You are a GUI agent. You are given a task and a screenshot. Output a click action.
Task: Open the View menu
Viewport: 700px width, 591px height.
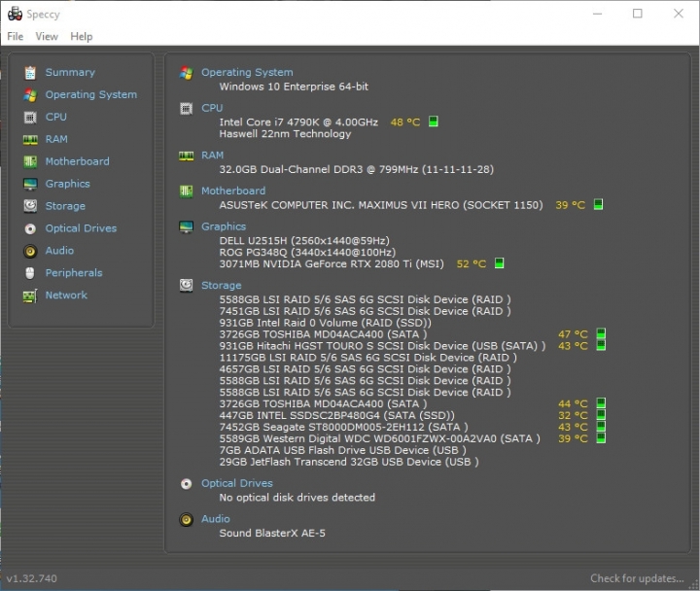47,37
